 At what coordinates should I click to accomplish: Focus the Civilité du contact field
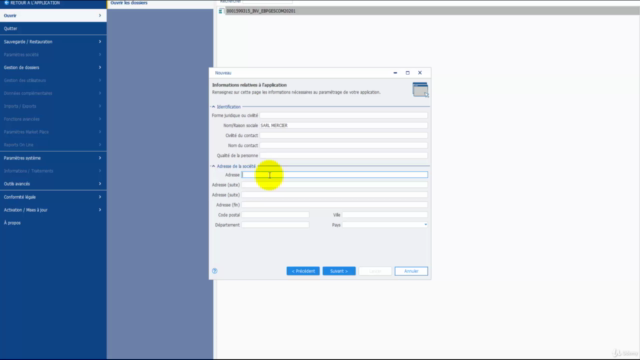344,135
